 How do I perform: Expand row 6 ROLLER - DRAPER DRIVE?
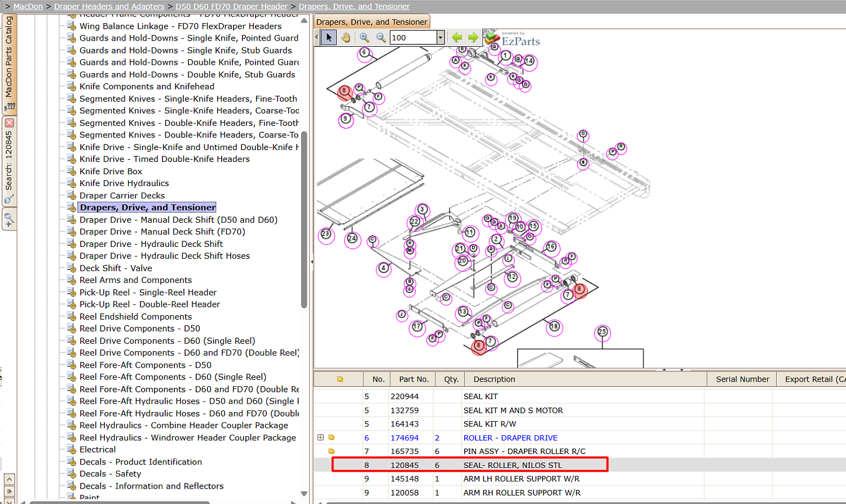tap(321, 437)
